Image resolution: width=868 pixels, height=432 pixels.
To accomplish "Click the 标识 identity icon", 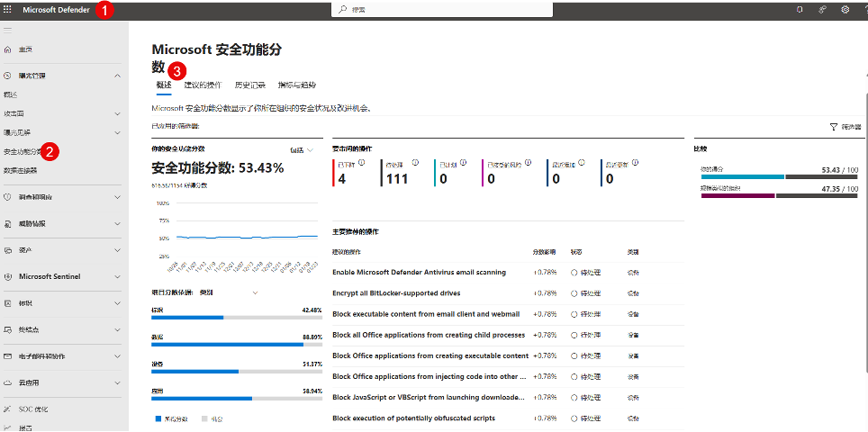I will (8, 303).
